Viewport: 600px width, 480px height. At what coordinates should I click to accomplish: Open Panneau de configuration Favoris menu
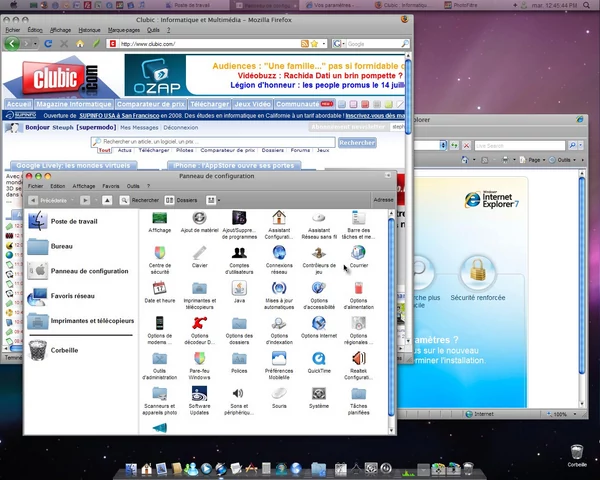point(111,186)
